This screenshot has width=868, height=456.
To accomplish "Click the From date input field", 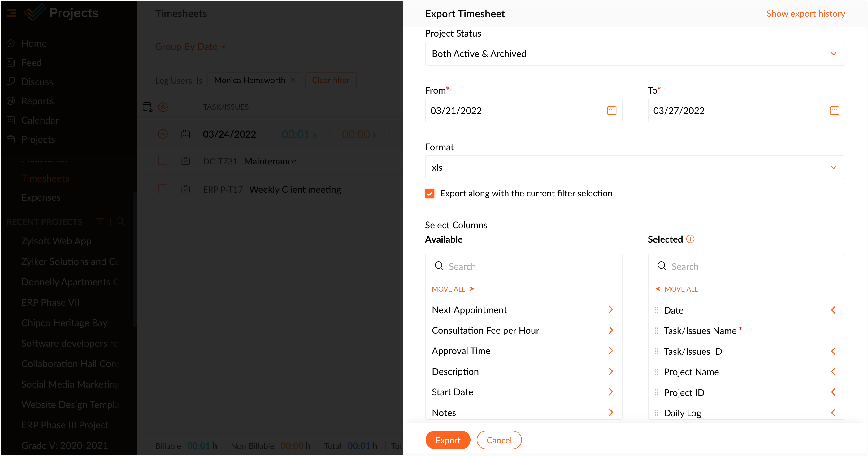I will (523, 110).
